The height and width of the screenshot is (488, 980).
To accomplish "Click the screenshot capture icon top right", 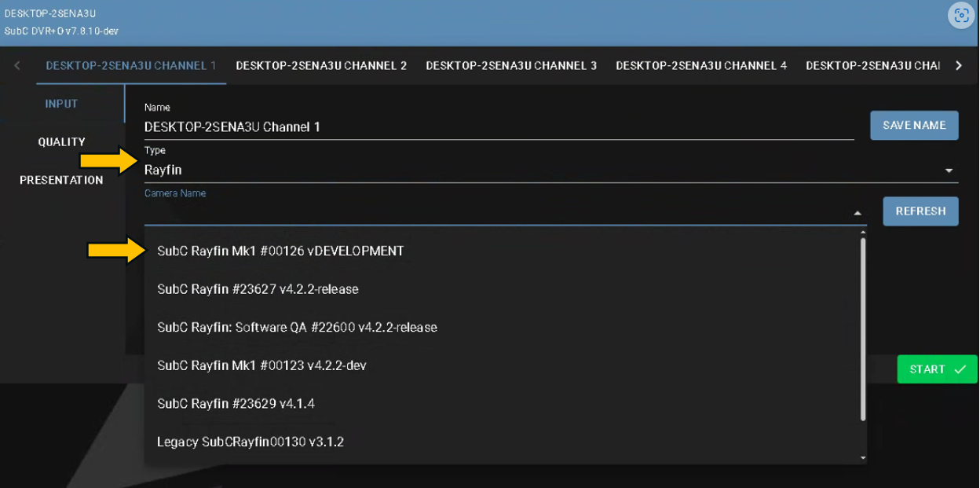I will (x=960, y=16).
